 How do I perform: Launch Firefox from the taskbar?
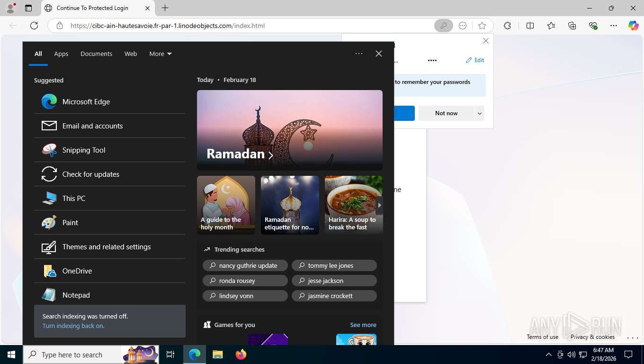tap(241, 355)
